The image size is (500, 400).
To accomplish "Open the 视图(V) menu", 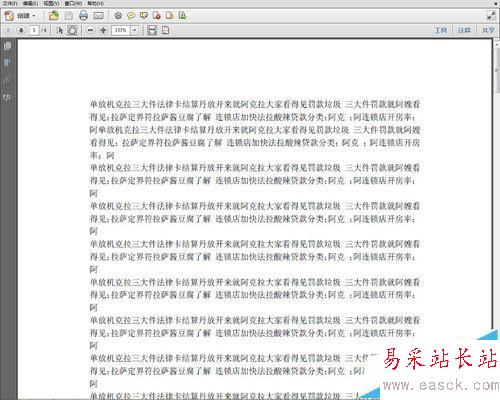I will click(51, 3).
